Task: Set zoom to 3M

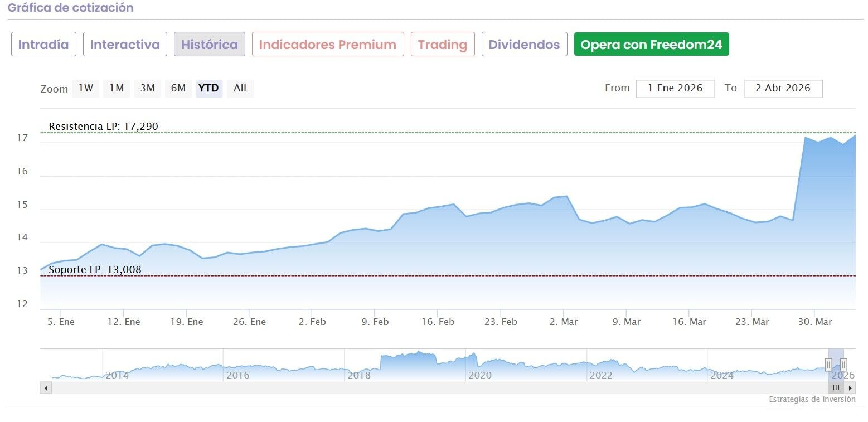Action: point(147,89)
